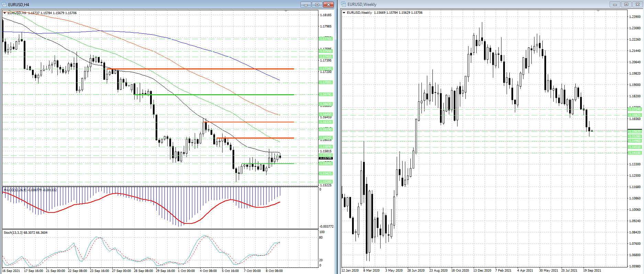The width and height of the screenshot is (644, 274).
Task: Select the EURUSD,Weekly title bar text
Action: [362, 4]
